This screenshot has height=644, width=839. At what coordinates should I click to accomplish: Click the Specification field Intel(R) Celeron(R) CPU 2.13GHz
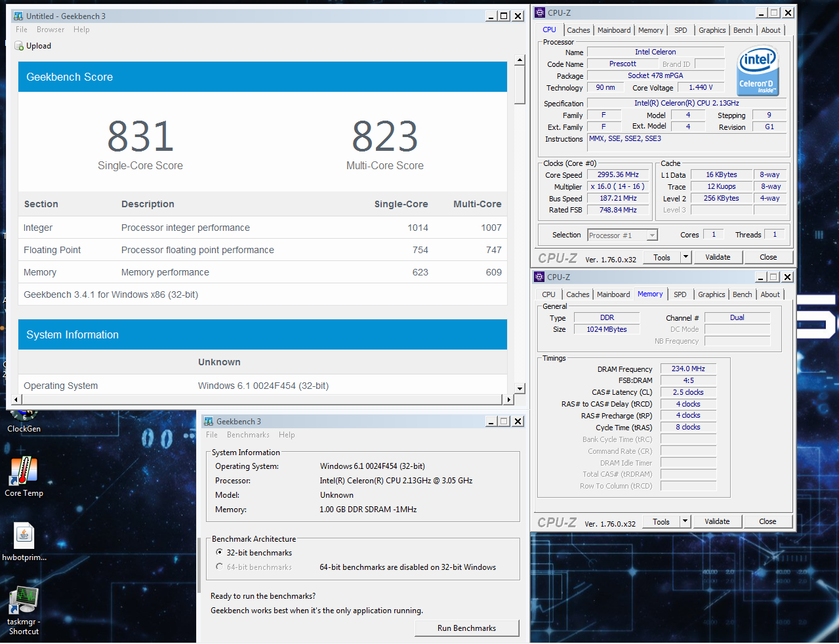687,103
